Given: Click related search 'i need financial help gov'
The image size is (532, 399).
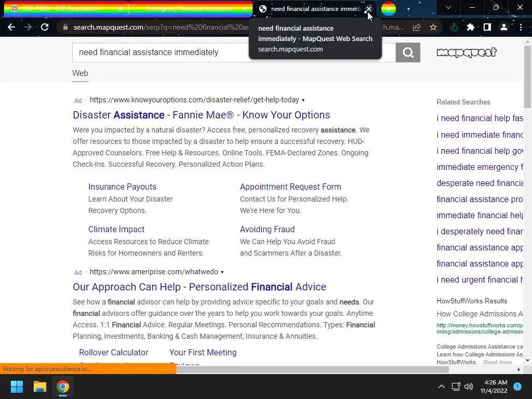Looking at the screenshot, I should [x=480, y=151].
